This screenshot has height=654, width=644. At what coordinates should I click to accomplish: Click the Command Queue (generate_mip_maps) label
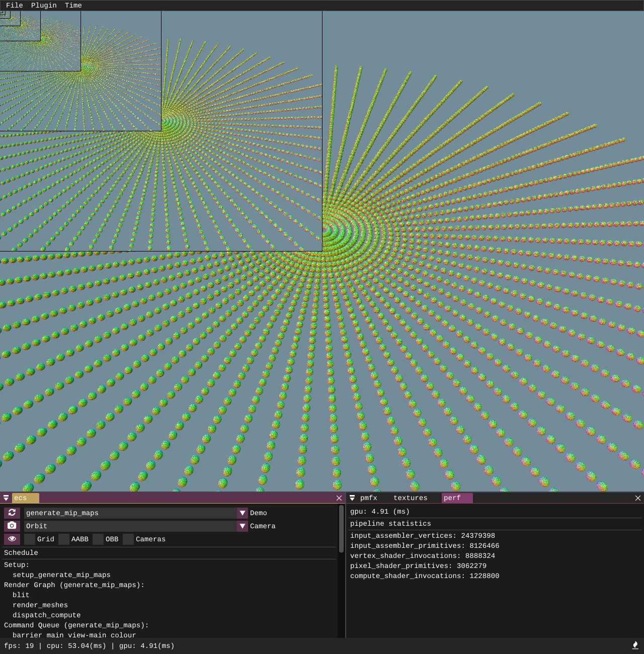(x=76, y=625)
